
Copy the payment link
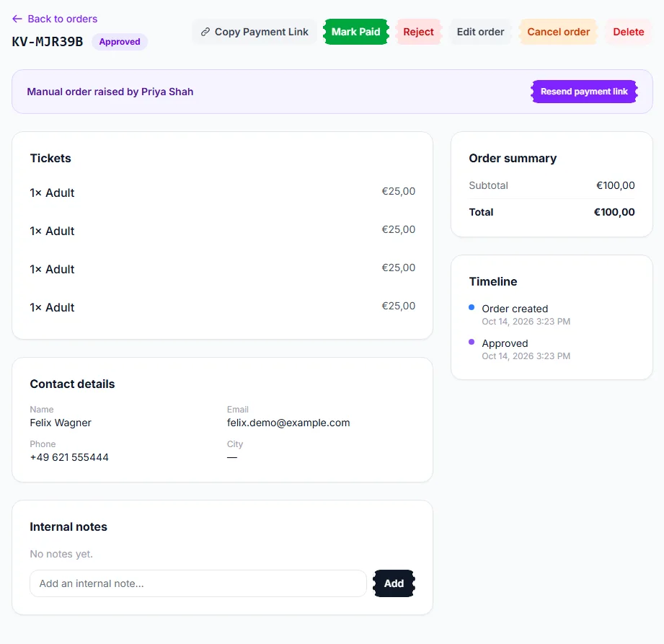254,32
